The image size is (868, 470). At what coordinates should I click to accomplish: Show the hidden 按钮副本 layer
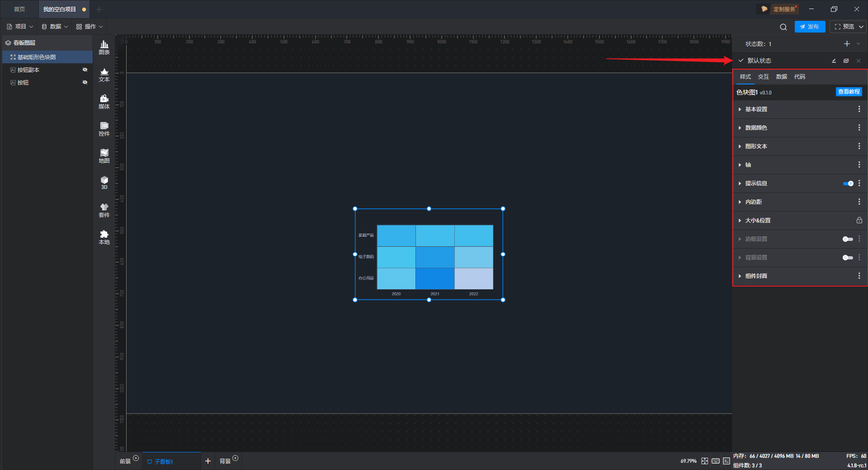tap(85, 70)
